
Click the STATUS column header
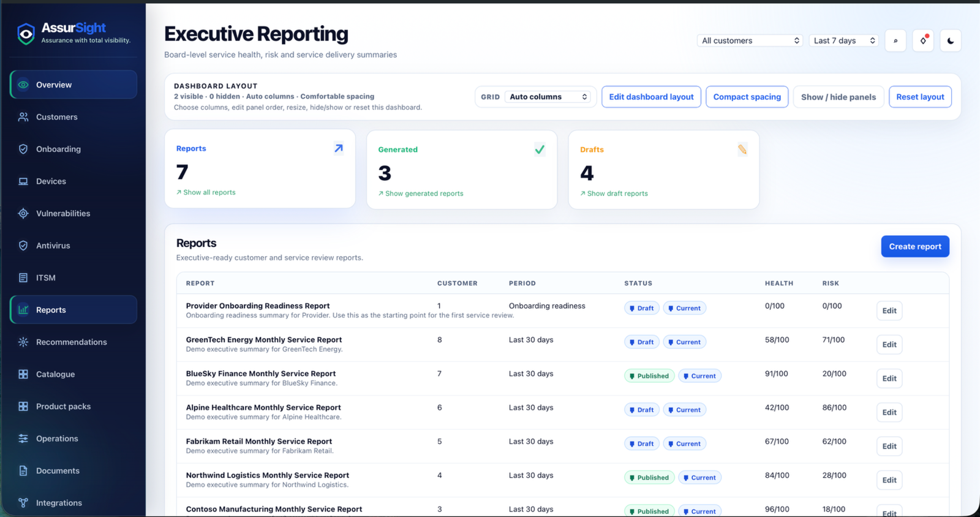click(x=638, y=283)
